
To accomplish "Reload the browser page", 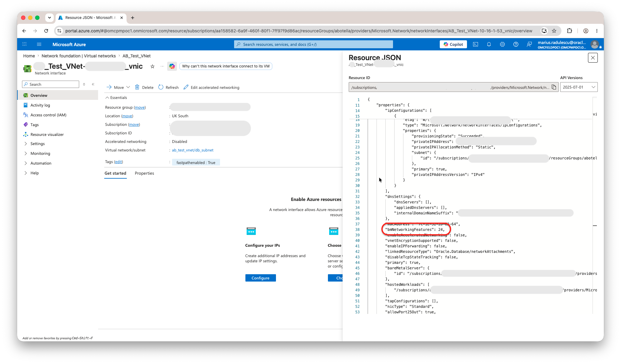I will click(x=46, y=31).
